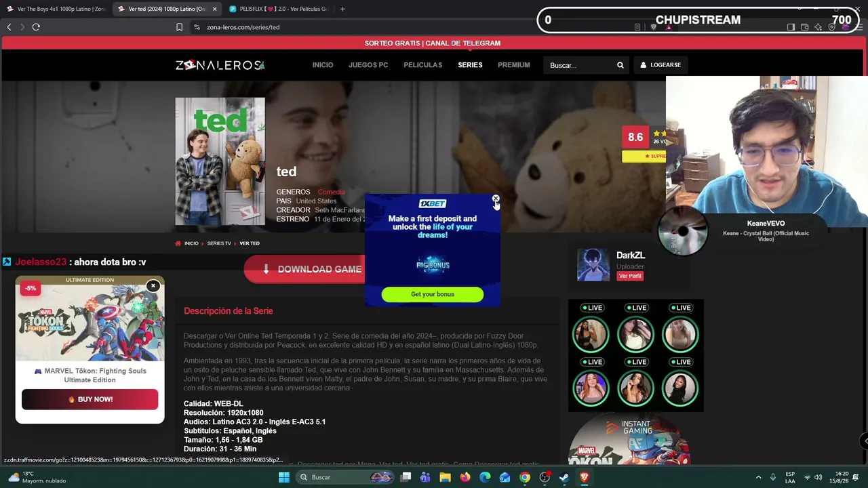
Task: Click BUY NOW in the Tokon ad
Action: (x=90, y=399)
